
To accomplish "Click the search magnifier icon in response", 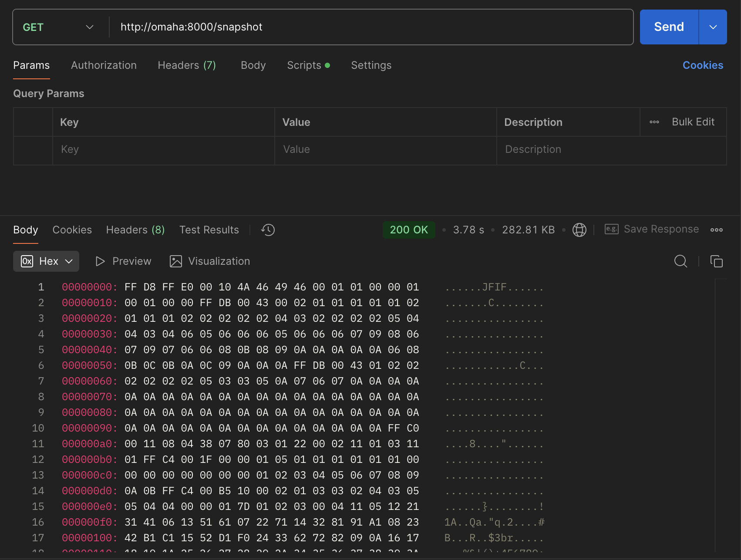I will (680, 261).
